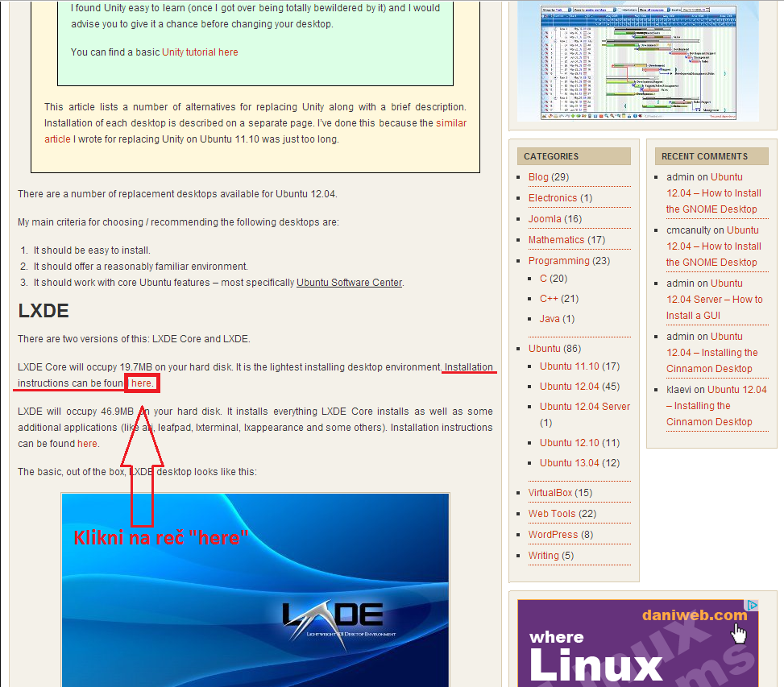Open the VirtualBox category
The image size is (784, 687).
pyautogui.click(x=550, y=493)
